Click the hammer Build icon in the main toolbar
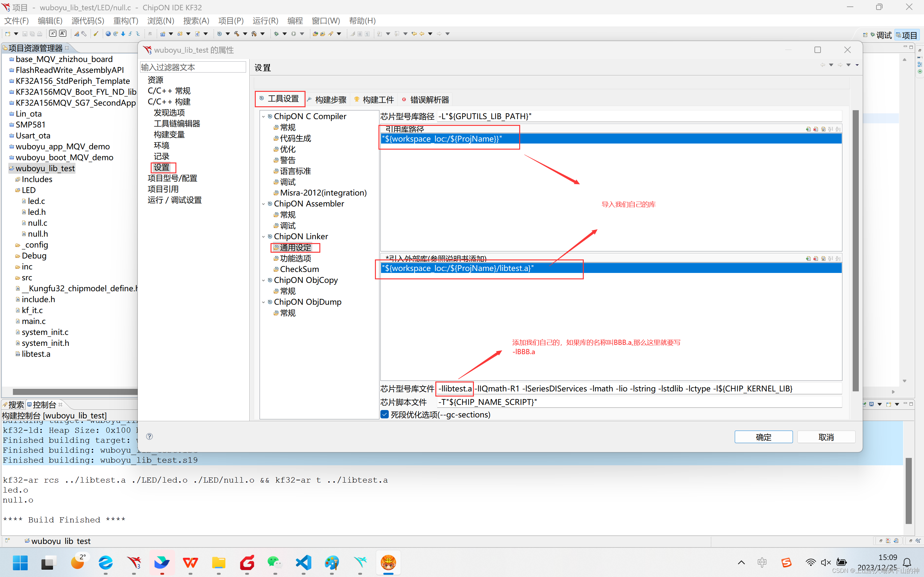 (x=237, y=34)
